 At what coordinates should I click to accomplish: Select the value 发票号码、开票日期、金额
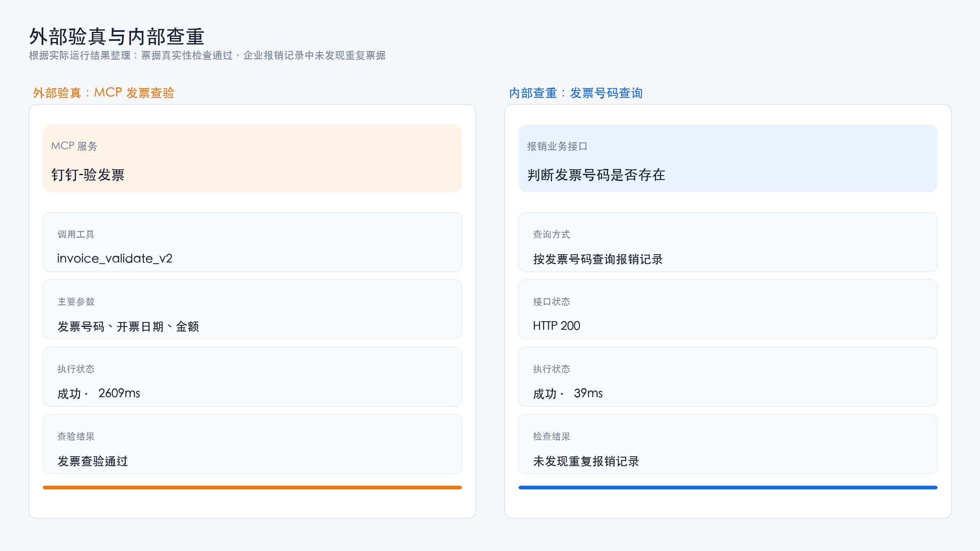coord(128,326)
